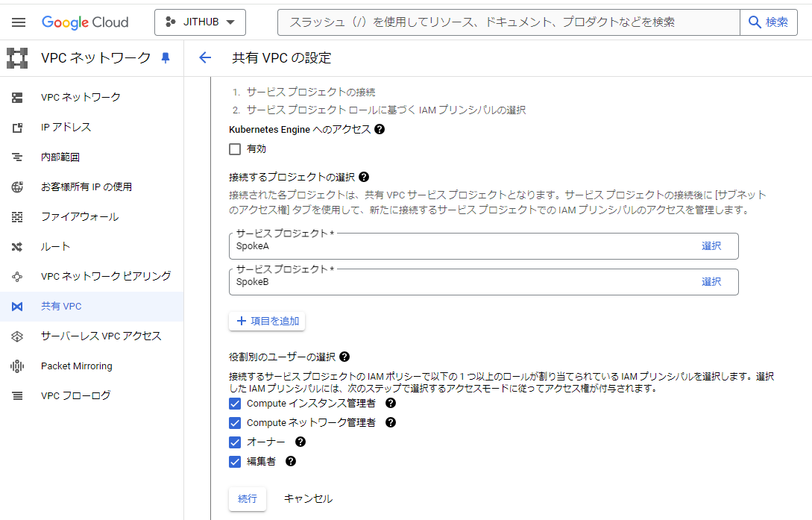Click 項目を追加 to add a project
Screen dimensions: 812x520
267,321
